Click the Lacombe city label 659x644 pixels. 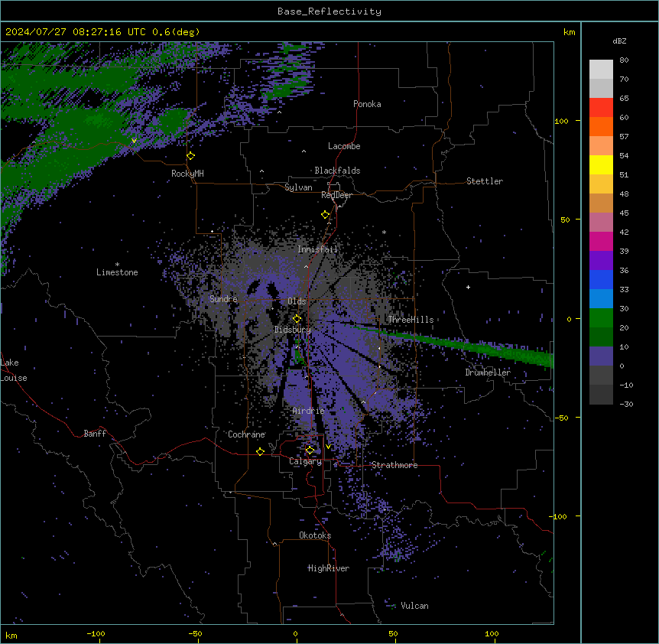[x=344, y=146]
